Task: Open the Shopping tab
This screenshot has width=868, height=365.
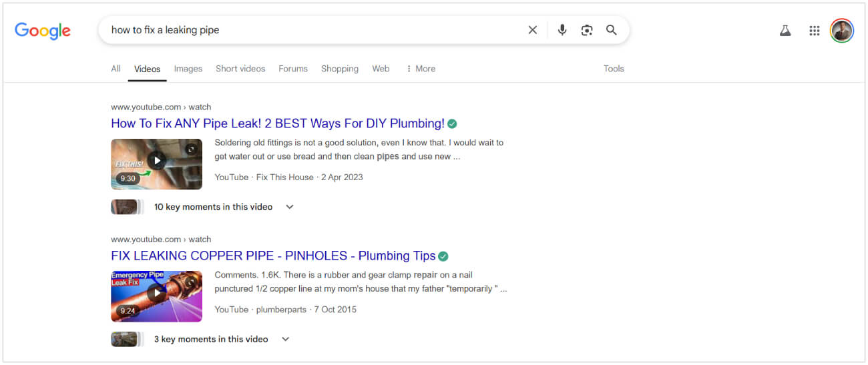Action: point(339,68)
